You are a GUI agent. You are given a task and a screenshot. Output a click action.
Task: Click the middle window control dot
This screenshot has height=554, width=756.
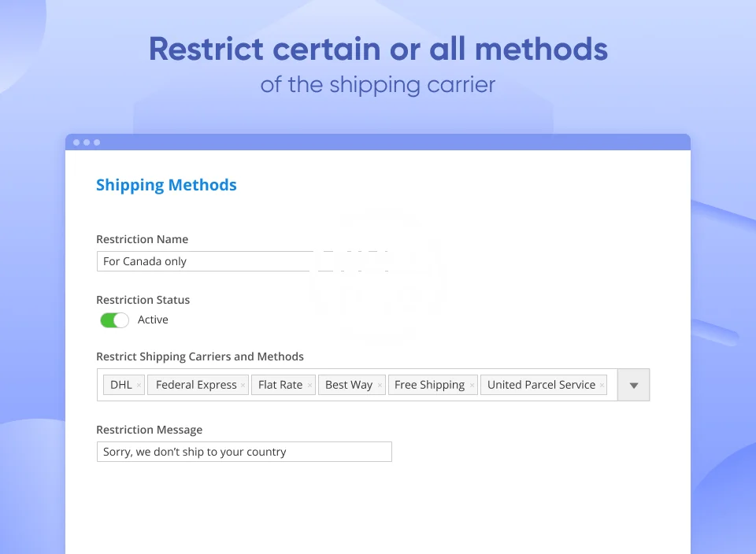click(x=87, y=142)
